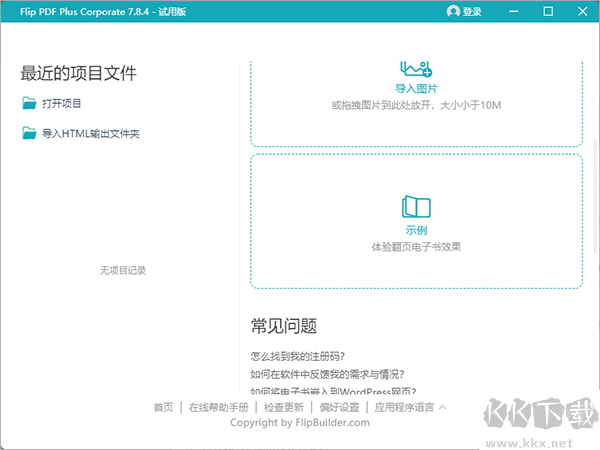Open 打开项目 project link

tap(62, 103)
